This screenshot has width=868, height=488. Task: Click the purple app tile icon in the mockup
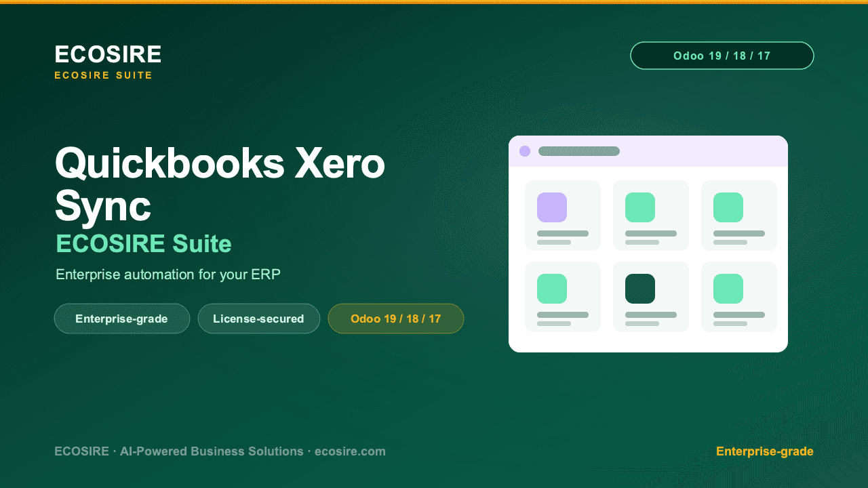point(552,207)
